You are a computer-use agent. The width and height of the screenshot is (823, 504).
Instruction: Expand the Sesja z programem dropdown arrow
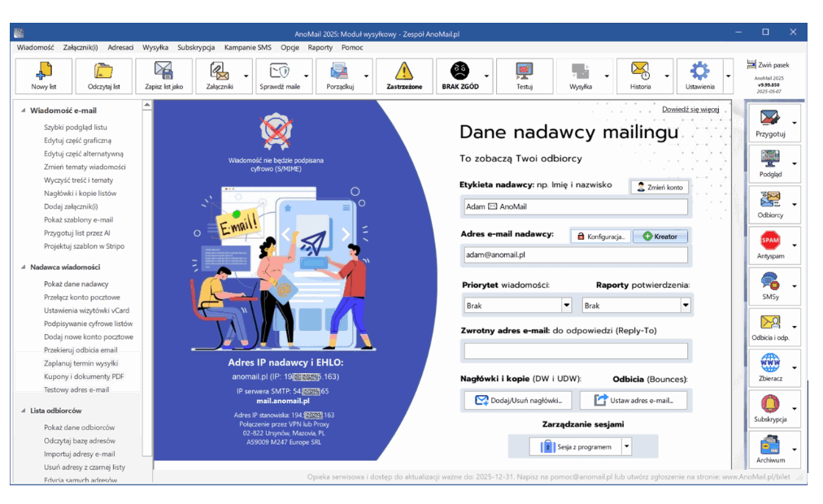(626, 447)
